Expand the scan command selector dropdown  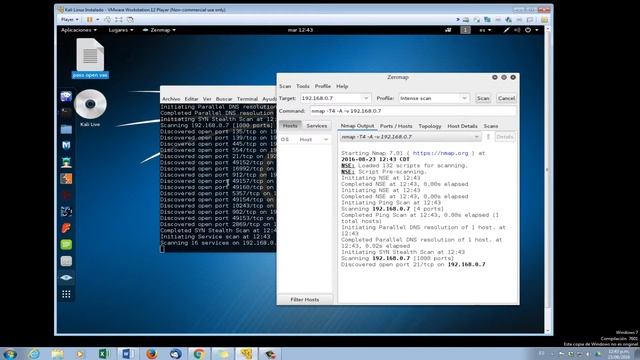coord(476,137)
